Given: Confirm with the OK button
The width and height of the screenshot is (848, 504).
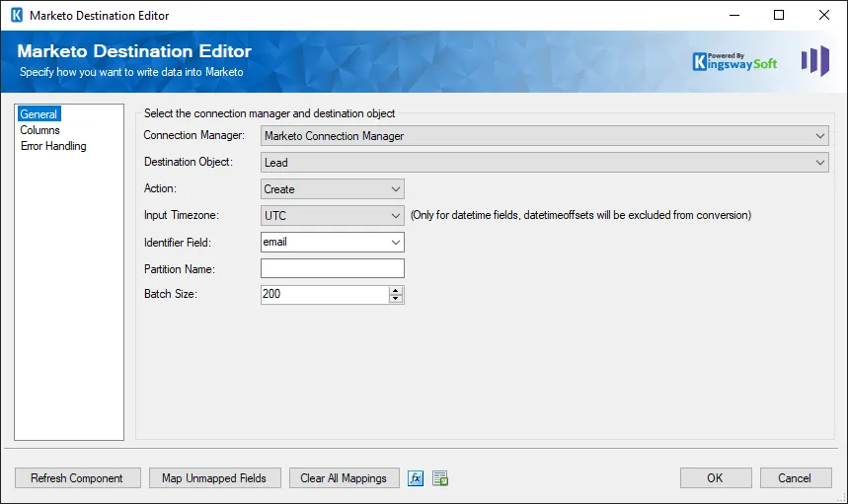Looking at the screenshot, I should tap(716, 478).
